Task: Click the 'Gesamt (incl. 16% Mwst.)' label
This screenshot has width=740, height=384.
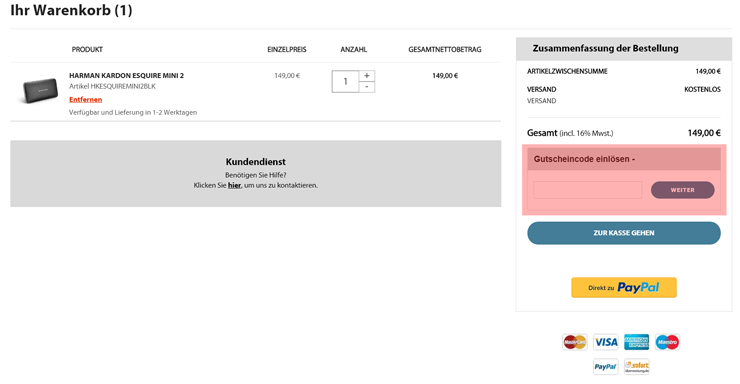Action: (570, 133)
